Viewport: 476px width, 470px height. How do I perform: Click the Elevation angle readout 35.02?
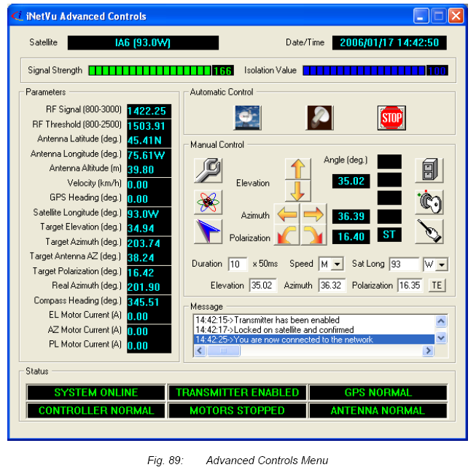click(x=351, y=181)
